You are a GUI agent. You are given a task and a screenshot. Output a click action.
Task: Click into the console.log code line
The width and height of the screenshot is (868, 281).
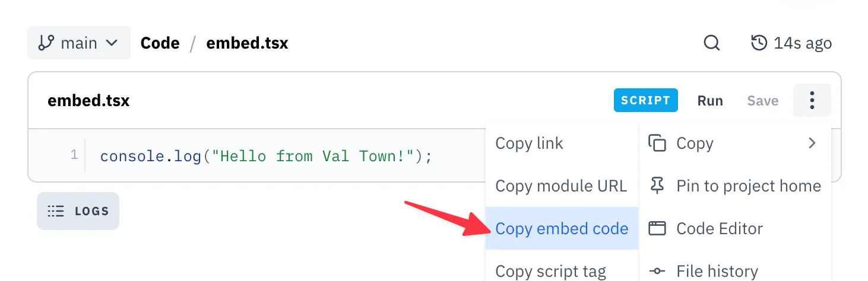click(x=266, y=157)
